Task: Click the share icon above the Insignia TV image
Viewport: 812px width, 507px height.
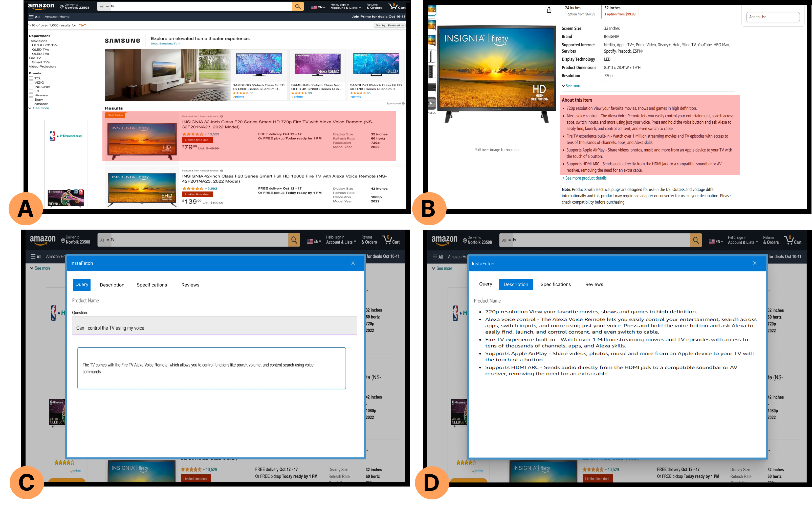Action: click(549, 10)
